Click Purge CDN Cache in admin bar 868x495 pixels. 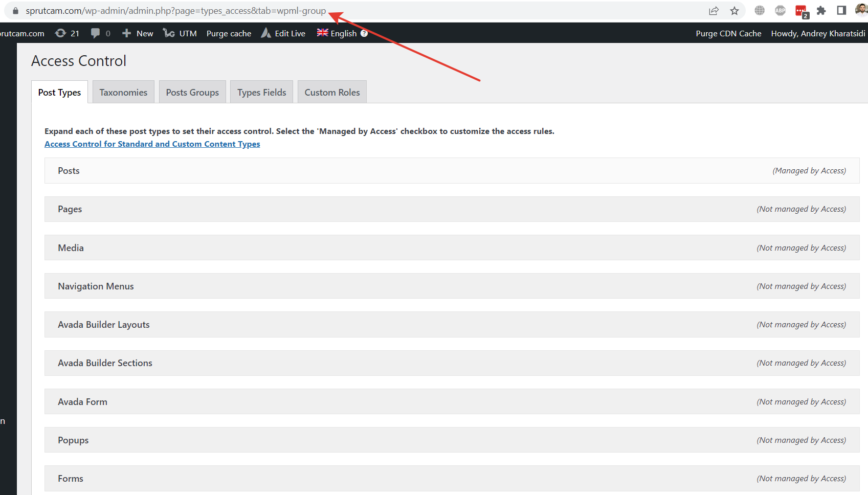click(728, 33)
